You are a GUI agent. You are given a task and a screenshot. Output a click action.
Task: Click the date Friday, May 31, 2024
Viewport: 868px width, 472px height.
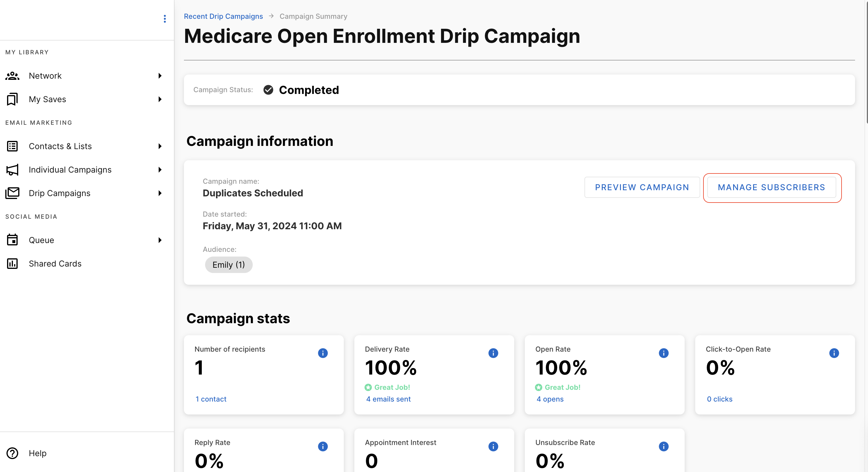click(x=272, y=225)
